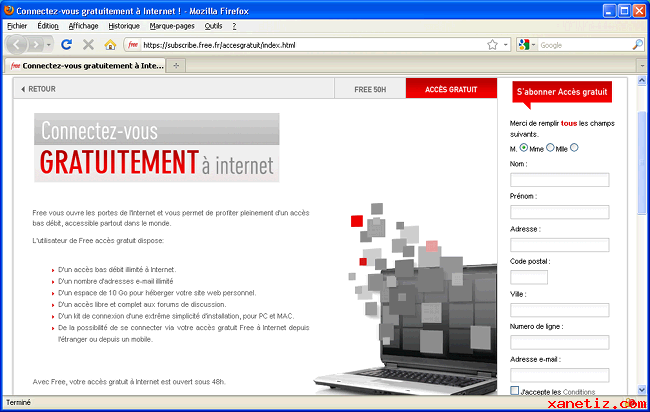The image size is (650, 412).
Task: Click the favicon on the browser tab
Action: pyautogui.click(x=15, y=65)
